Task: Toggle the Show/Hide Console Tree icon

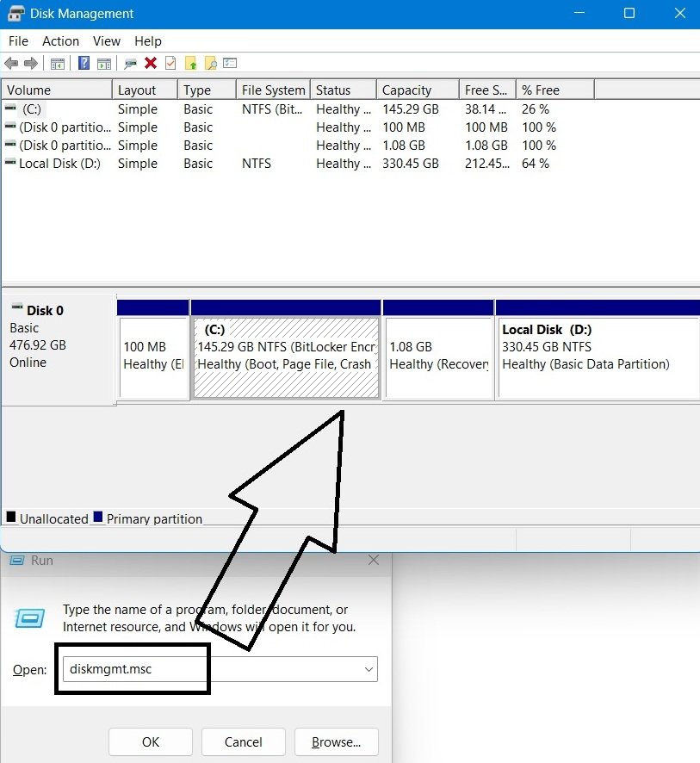Action: click(58, 64)
